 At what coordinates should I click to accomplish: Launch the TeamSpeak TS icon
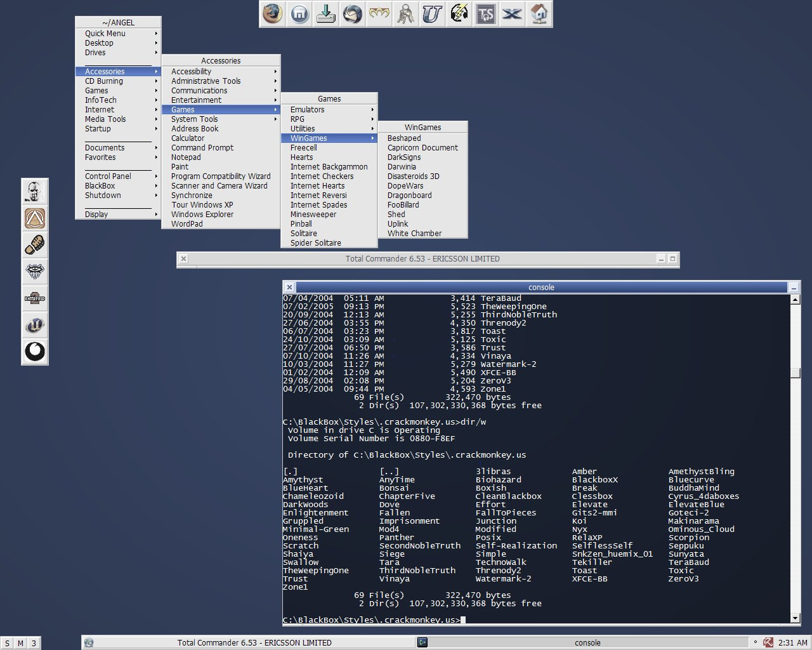tap(485, 13)
